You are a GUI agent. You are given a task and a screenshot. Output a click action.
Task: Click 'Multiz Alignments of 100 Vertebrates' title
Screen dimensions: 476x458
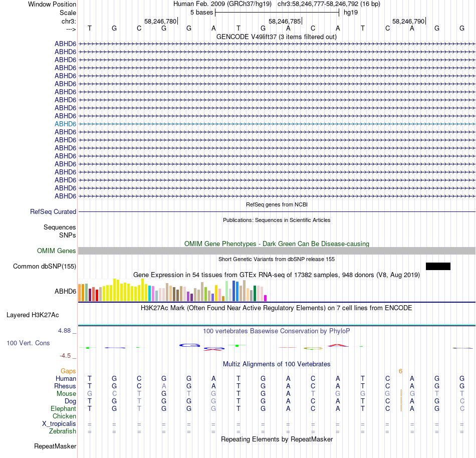277,364
